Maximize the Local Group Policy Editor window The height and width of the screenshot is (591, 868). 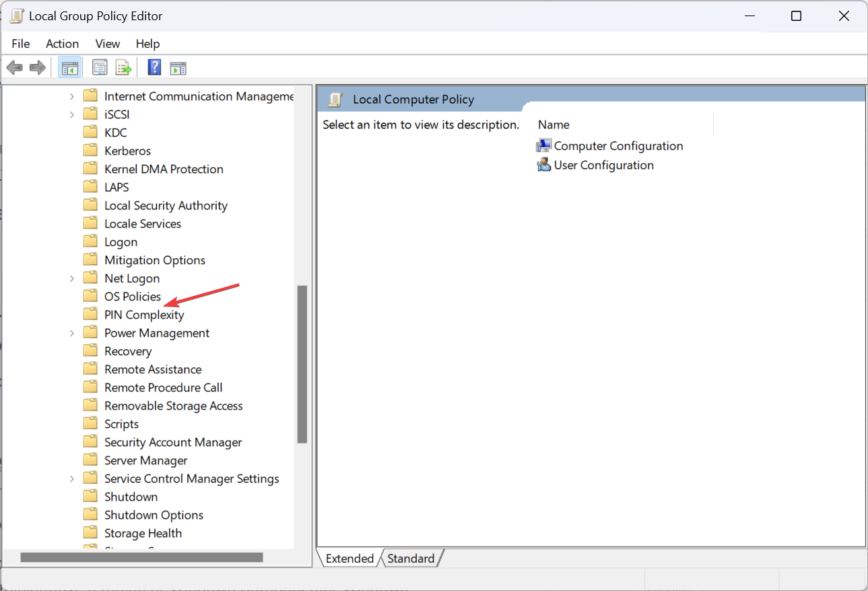point(796,15)
